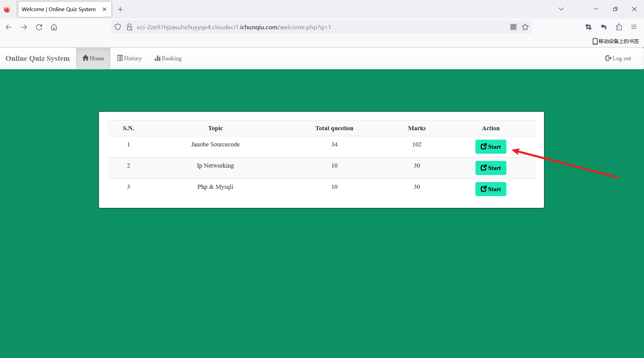
Task: Select the Total question column header
Action: pos(334,128)
